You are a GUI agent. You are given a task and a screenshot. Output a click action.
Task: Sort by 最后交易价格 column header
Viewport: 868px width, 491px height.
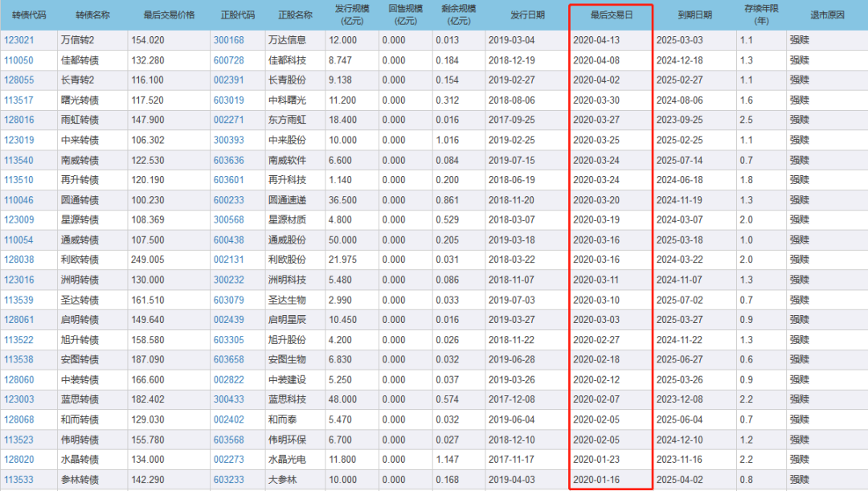point(169,15)
